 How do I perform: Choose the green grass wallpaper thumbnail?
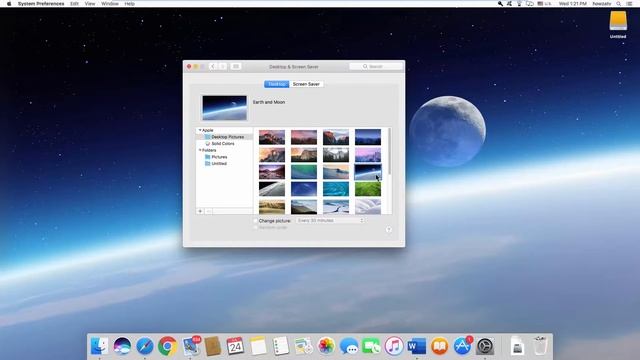pos(368,189)
